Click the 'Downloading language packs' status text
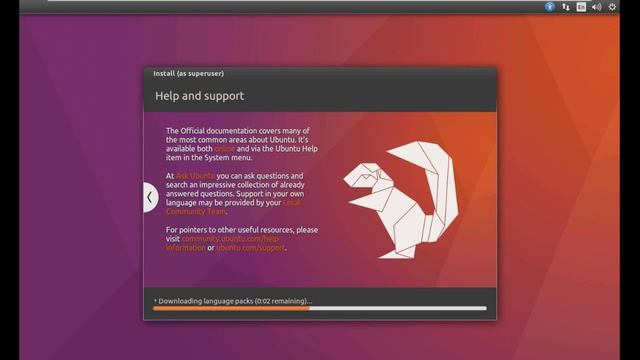Viewport: 640px width, 360px height. 233,301
